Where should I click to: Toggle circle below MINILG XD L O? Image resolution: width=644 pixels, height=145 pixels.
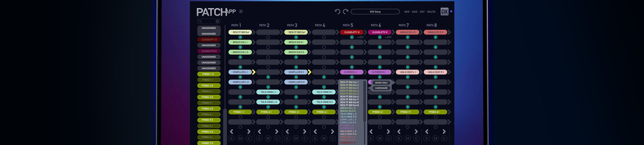click(x=408, y=37)
